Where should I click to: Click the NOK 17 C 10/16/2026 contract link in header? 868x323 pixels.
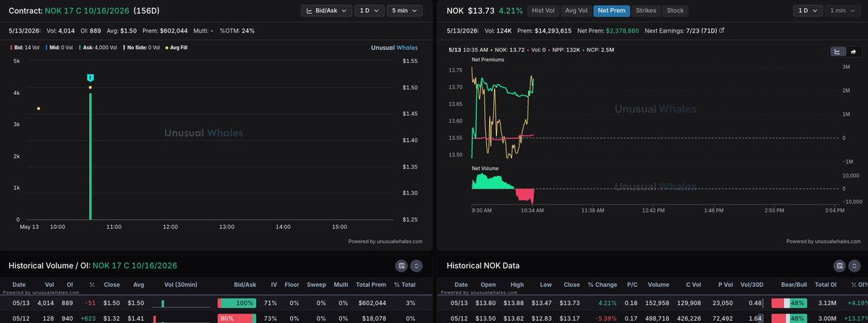pos(88,11)
